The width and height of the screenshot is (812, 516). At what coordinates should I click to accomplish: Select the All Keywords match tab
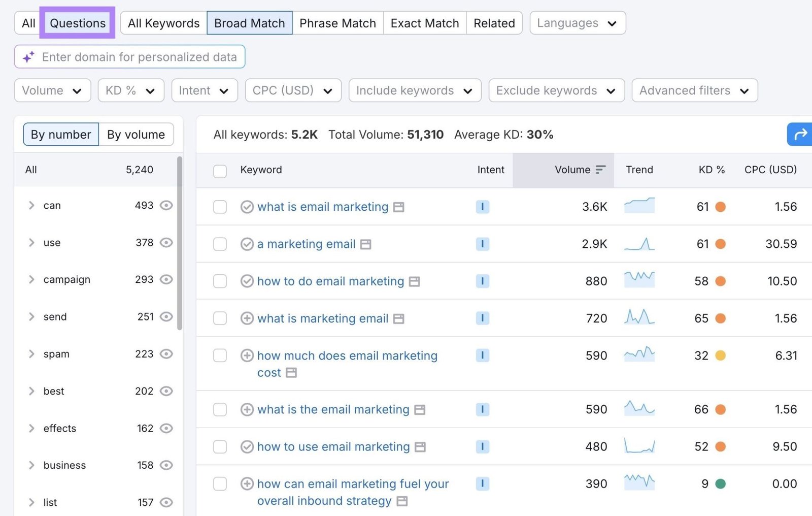tap(164, 23)
